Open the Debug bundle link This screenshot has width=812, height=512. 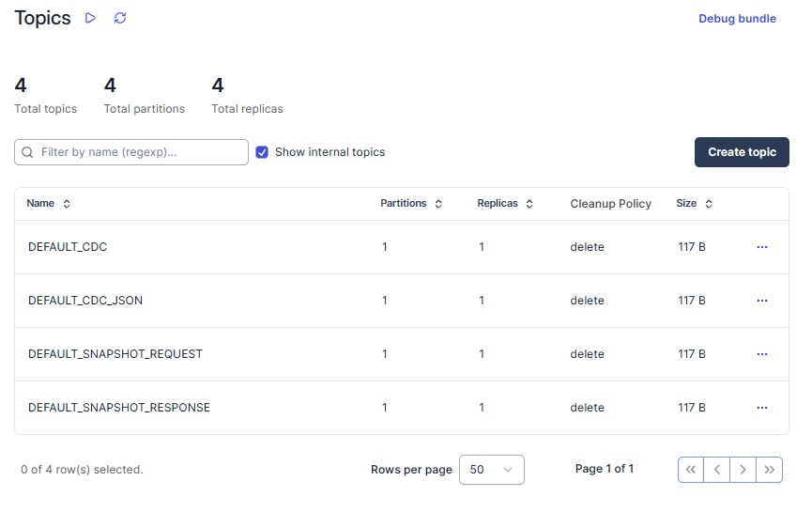[x=737, y=19]
